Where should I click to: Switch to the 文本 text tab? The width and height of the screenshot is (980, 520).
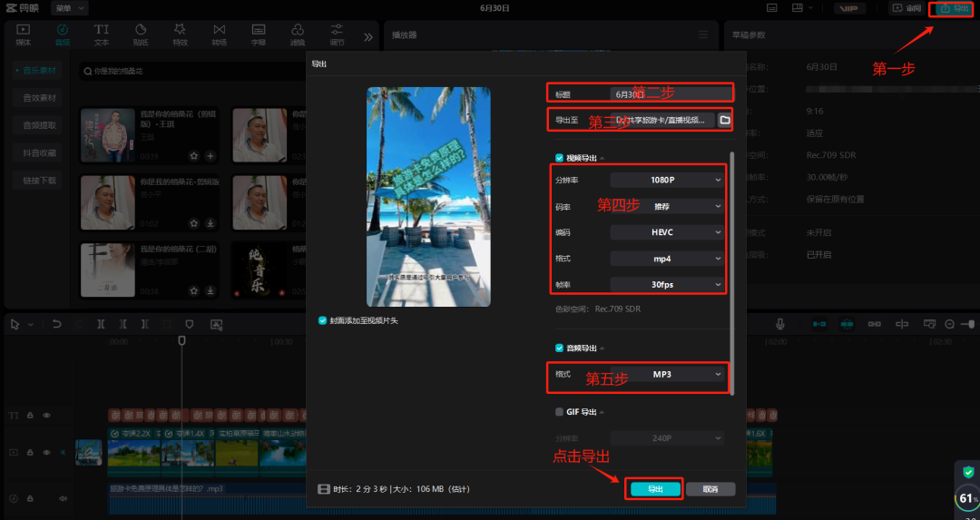pos(102,35)
